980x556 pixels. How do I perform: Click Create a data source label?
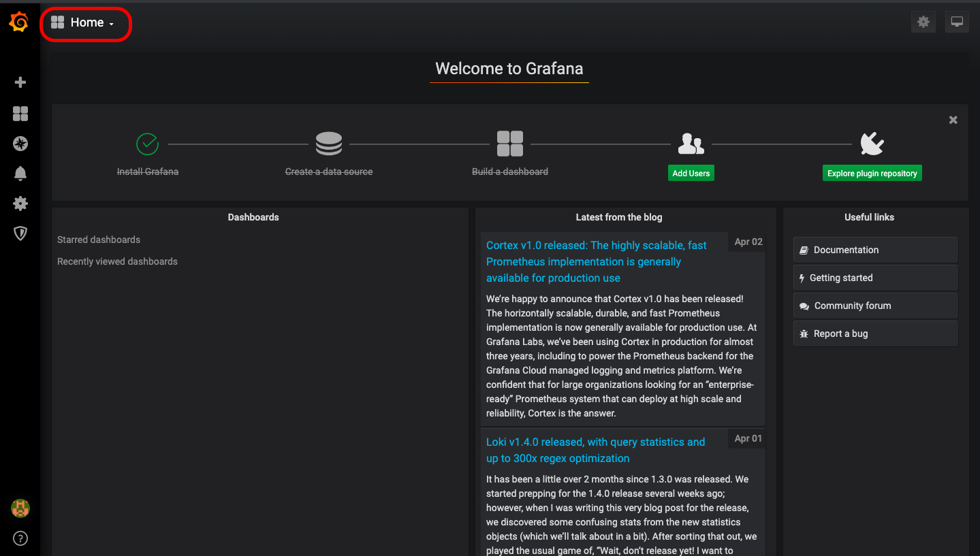click(329, 171)
